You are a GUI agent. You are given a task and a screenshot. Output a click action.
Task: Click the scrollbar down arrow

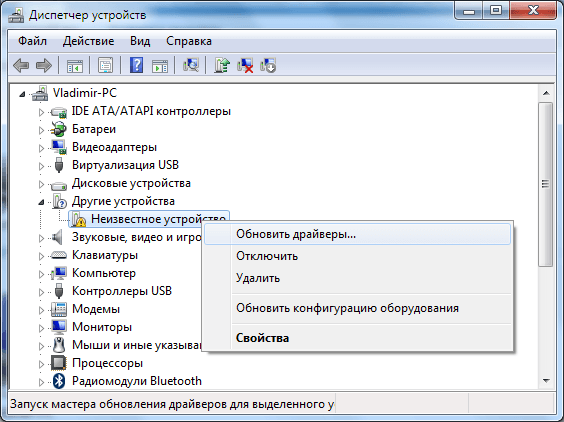pyautogui.click(x=546, y=381)
